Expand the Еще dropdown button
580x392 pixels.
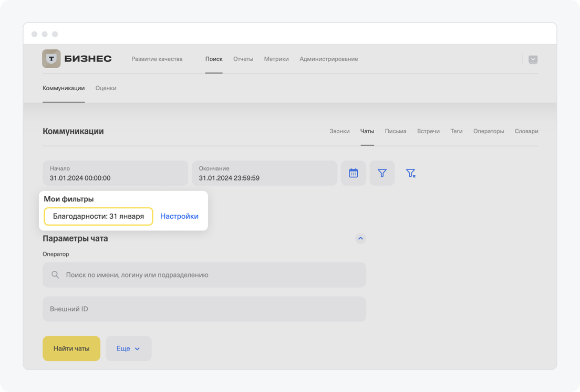coord(129,348)
